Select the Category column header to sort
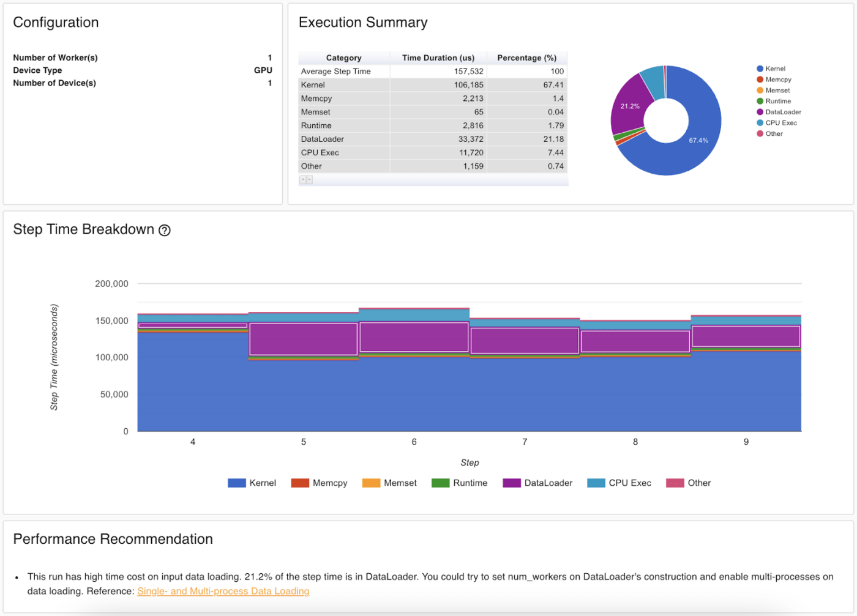 coord(343,58)
